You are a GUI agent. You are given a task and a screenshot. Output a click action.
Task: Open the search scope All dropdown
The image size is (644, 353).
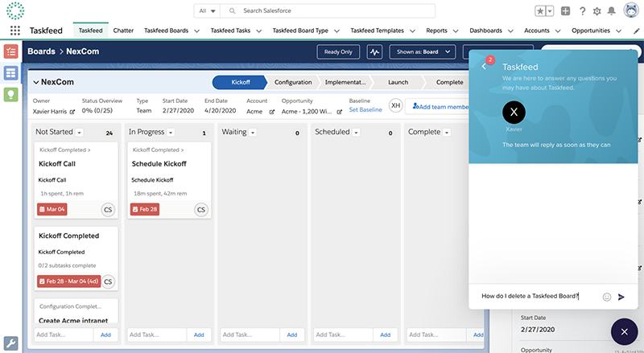point(207,11)
